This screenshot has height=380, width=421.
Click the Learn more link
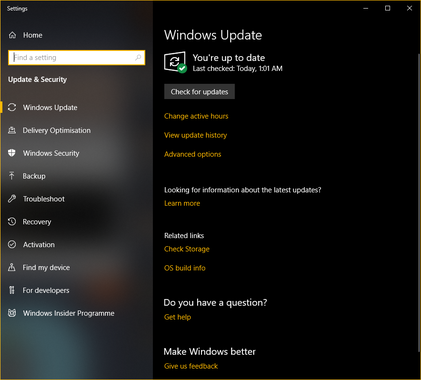pos(182,203)
